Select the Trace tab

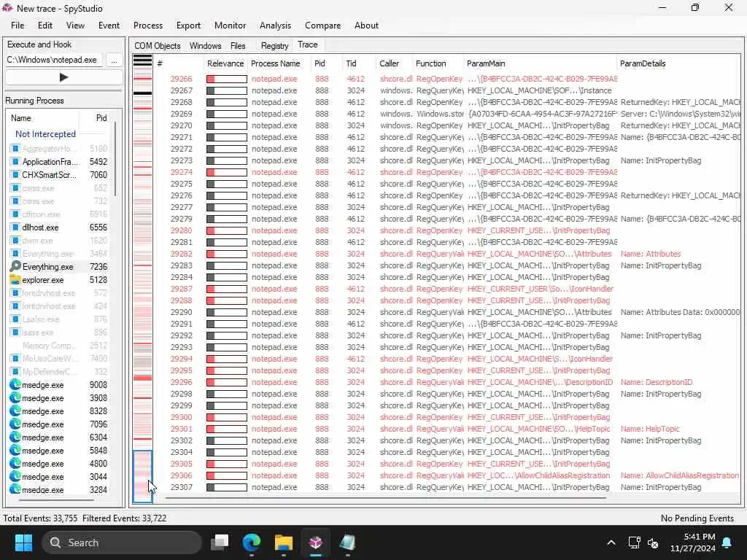pos(308,44)
